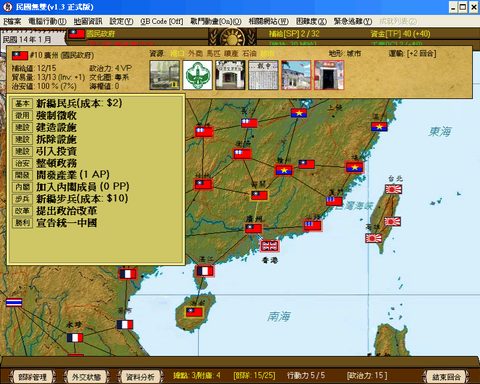480x384 pixels.
Task: Open the 相關網站(W) menu
Action: (268, 21)
